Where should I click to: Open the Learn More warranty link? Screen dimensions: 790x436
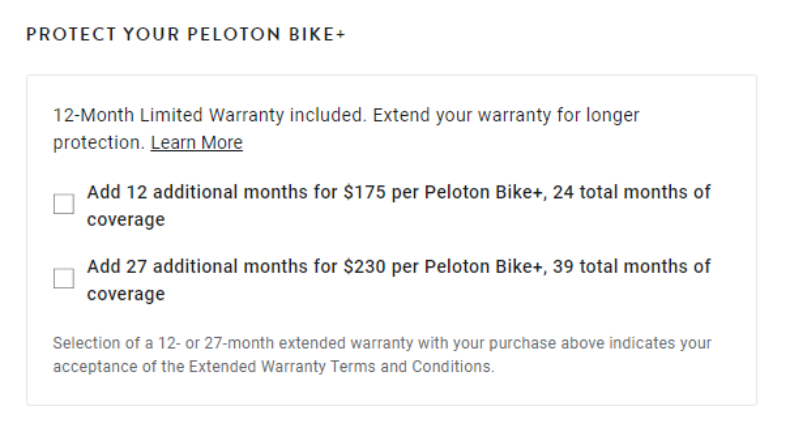pyautogui.click(x=196, y=143)
